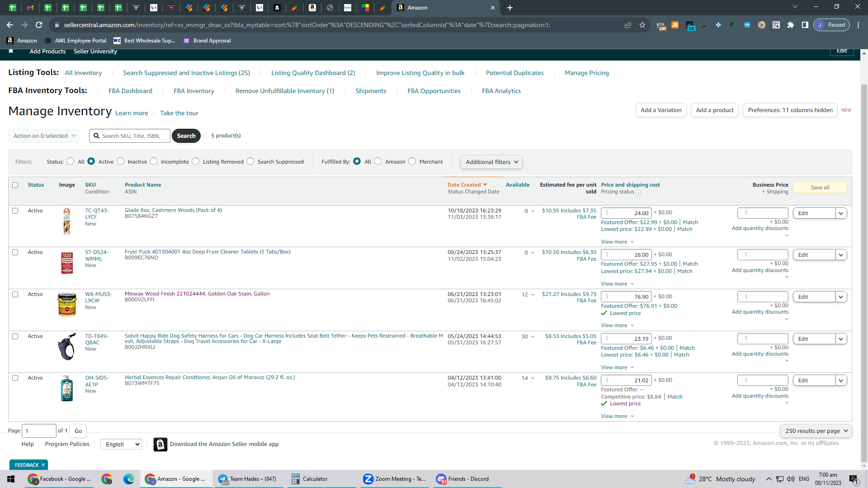Open the English language selector

(121, 444)
